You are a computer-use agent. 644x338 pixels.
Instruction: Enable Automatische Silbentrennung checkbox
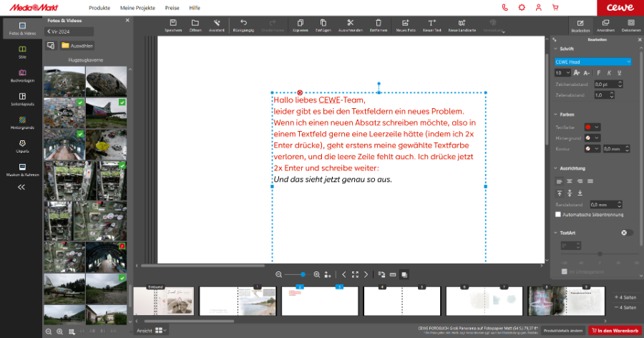pos(559,214)
